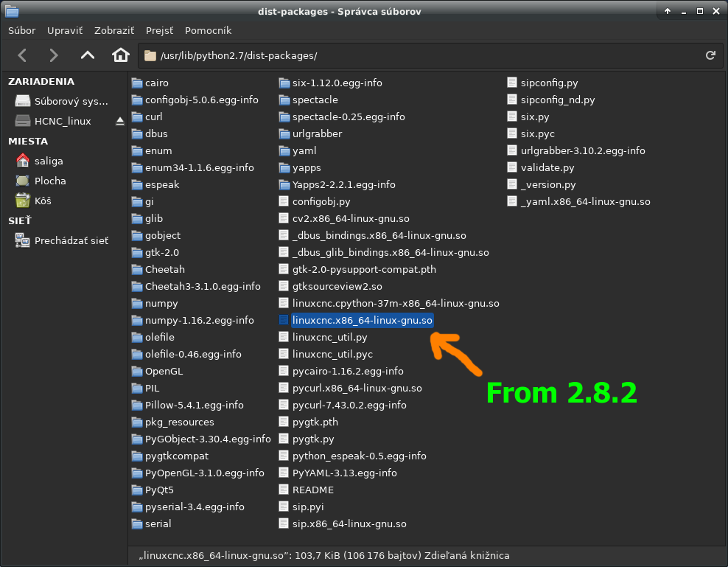Select the six.py file icon

coord(512,116)
